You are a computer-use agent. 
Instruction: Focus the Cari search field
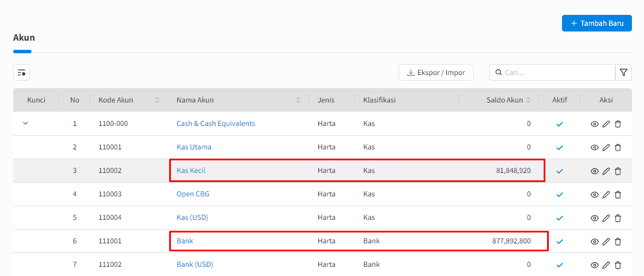pos(552,73)
